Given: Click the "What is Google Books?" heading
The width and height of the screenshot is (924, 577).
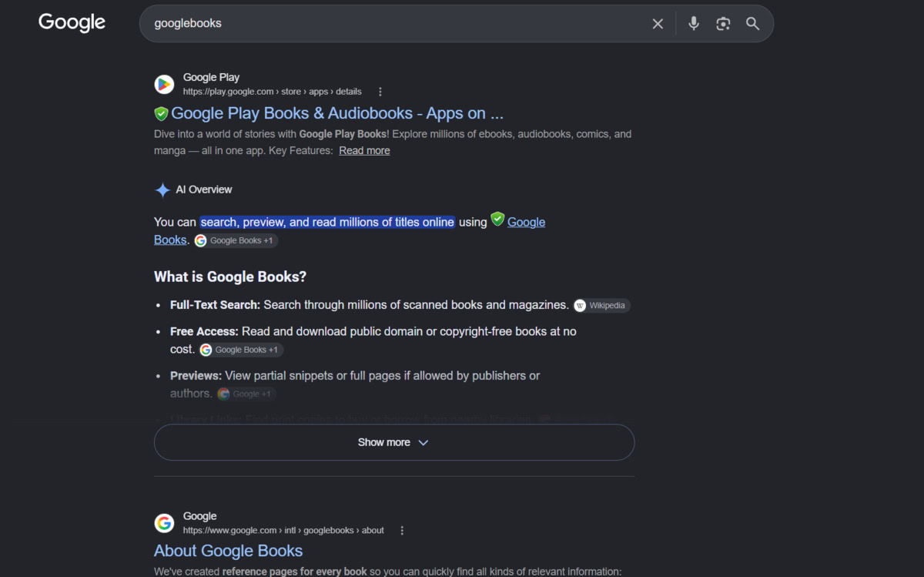Looking at the screenshot, I should point(230,277).
